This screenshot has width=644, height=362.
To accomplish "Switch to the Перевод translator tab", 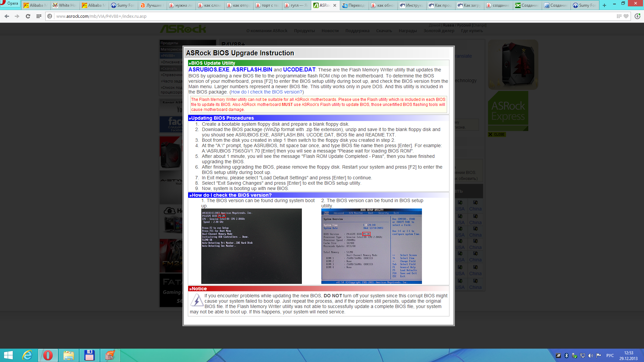I will [354, 5].
